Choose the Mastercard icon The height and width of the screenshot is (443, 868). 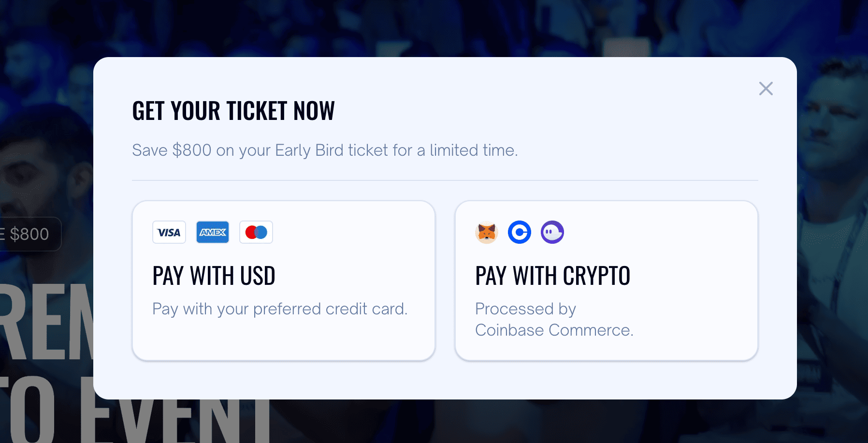[256, 232]
